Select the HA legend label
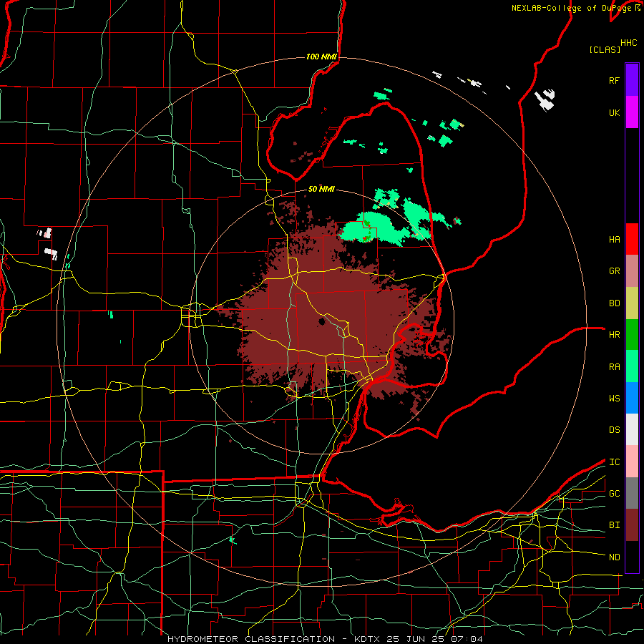This screenshot has width=644, height=644. coord(615,240)
